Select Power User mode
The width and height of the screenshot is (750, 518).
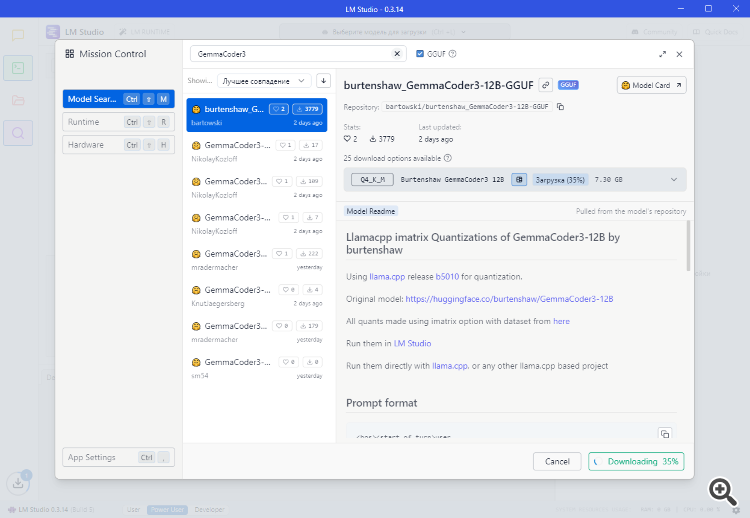pyautogui.click(x=167, y=510)
